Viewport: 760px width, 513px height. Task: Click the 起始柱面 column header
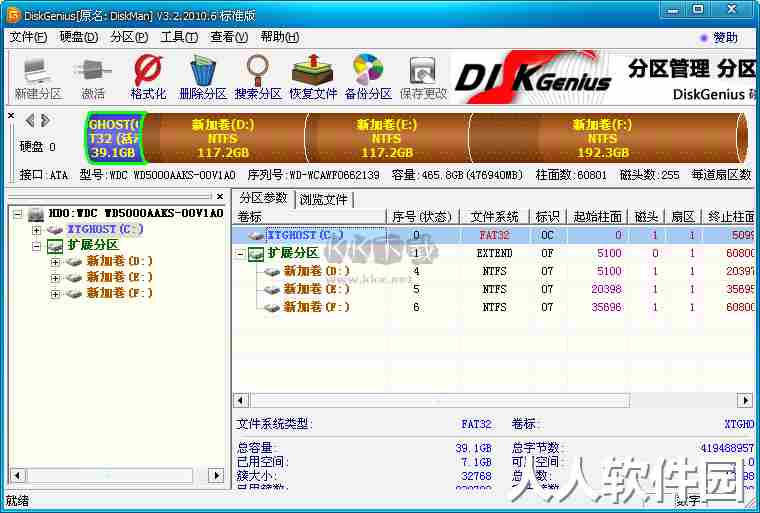[x=597, y=217]
